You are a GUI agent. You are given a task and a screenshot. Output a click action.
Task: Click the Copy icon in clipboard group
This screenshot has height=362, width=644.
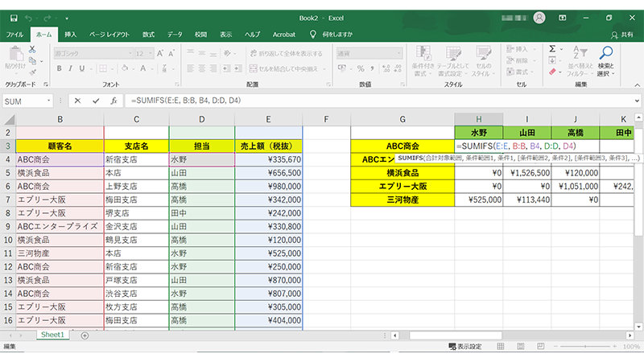[32, 61]
